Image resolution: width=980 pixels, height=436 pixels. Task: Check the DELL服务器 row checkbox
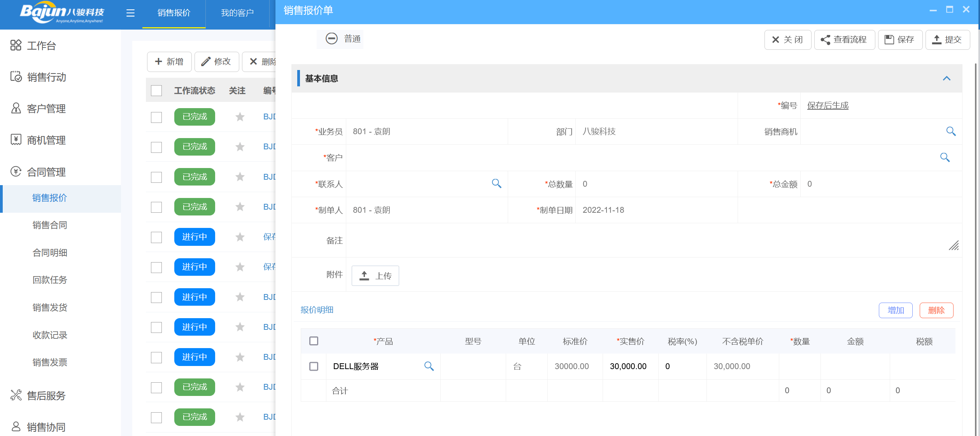tap(314, 366)
